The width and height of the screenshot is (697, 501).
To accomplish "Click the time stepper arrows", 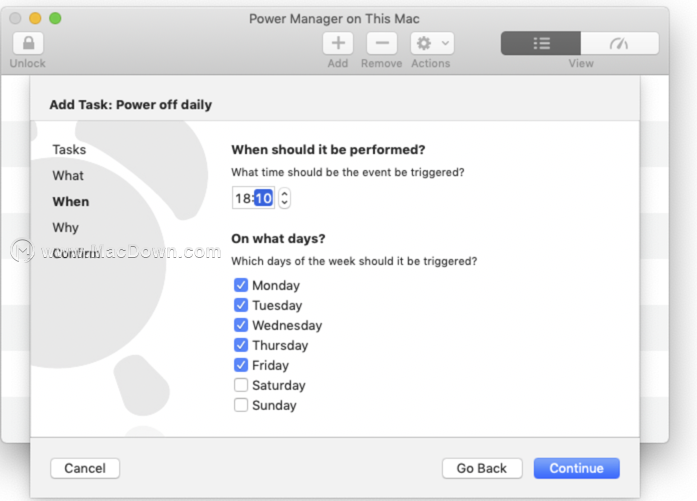I will pos(284,198).
